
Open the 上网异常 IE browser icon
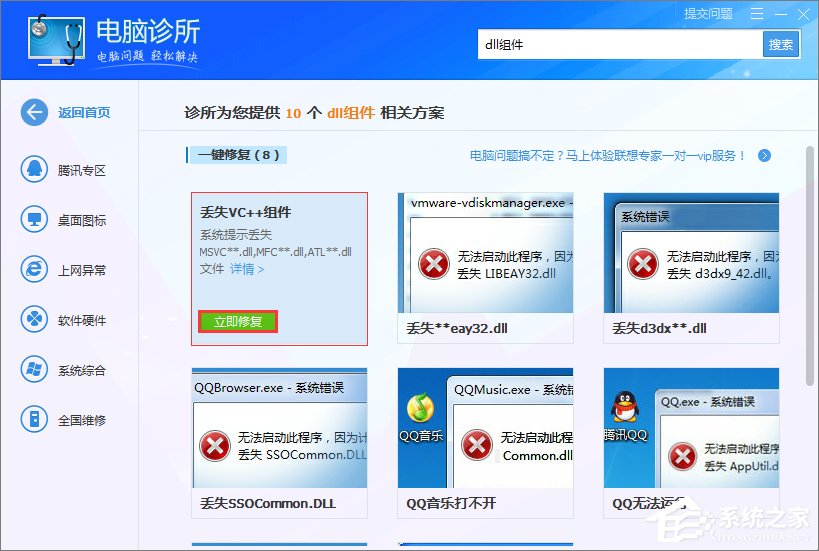[x=34, y=269]
